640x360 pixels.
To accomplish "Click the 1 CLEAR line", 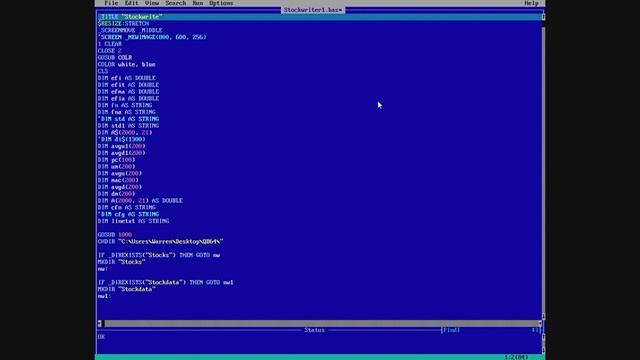I will 109,44.
